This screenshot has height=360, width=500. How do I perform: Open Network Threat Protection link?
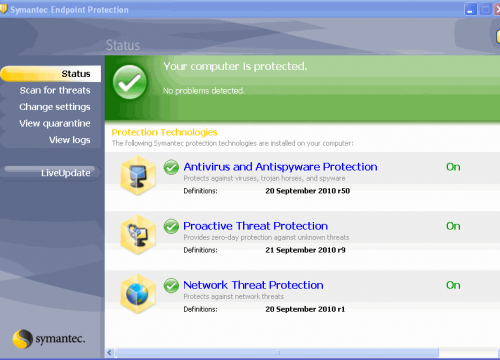[253, 285]
